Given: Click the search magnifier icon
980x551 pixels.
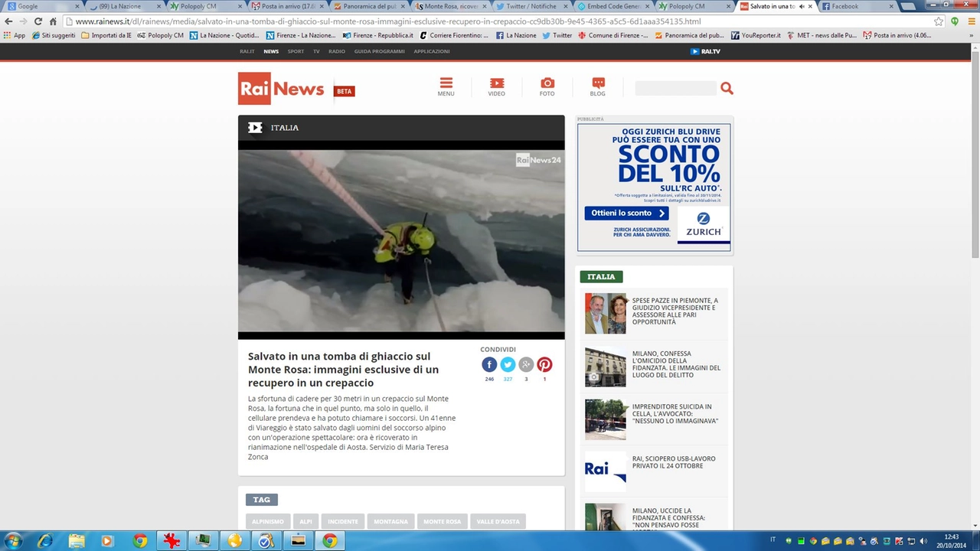Looking at the screenshot, I should pos(727,88).
